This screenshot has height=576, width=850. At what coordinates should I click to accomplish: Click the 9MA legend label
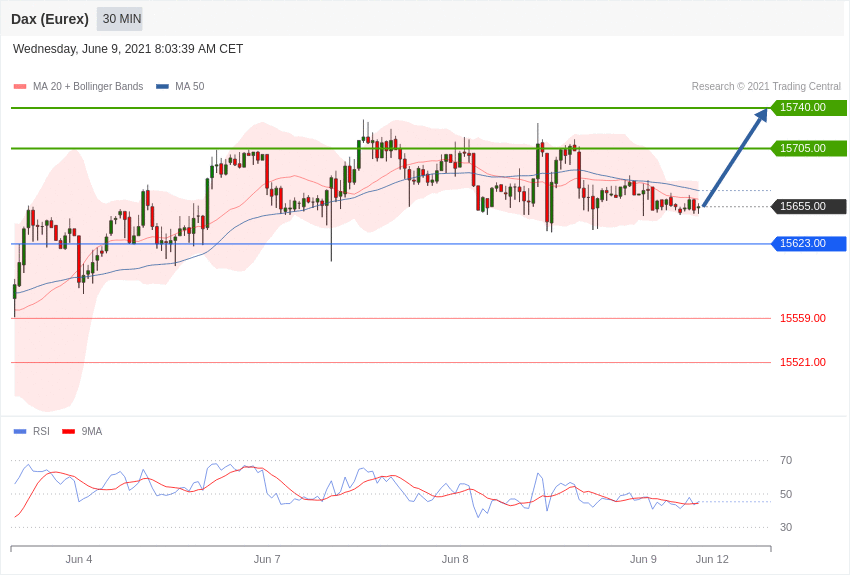click(x=92, y=431)
